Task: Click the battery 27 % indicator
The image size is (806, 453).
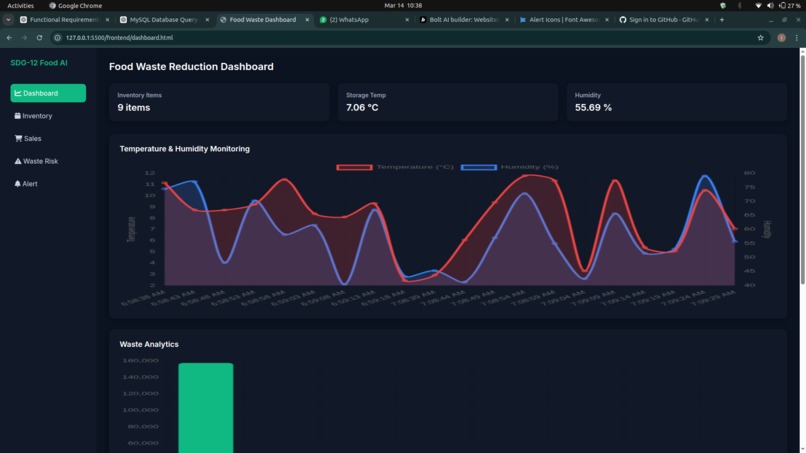Action: coord(790,6)
